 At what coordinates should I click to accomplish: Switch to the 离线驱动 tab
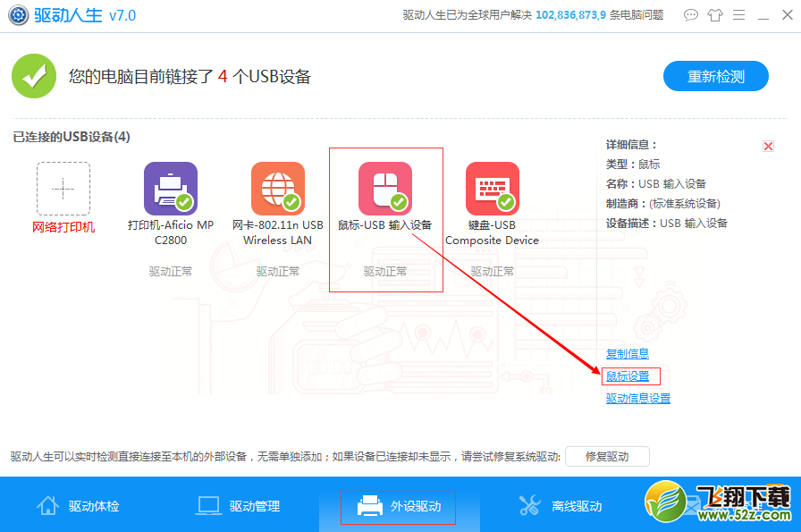560,506
